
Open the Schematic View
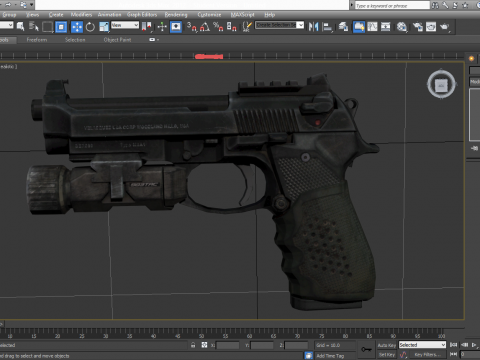(x=386, y=27)
